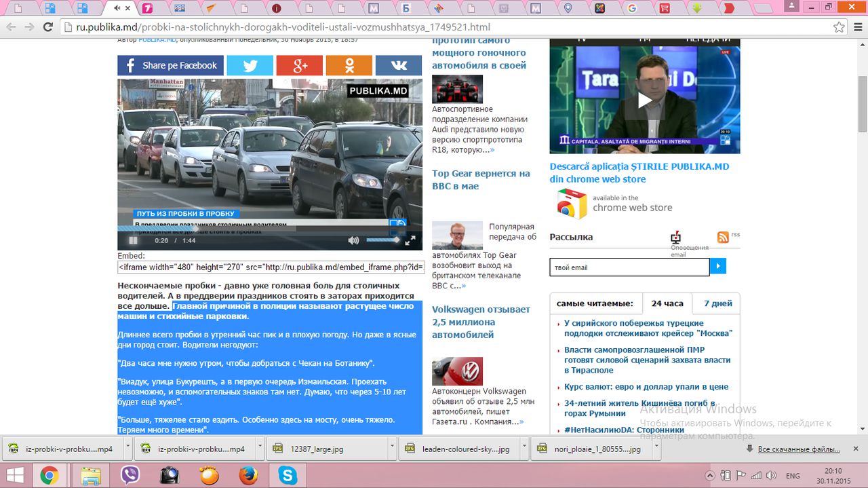Click the Top Gear presenter thumbnail
This screenshot has width=868, height=488.
click(x=457, y=235)
